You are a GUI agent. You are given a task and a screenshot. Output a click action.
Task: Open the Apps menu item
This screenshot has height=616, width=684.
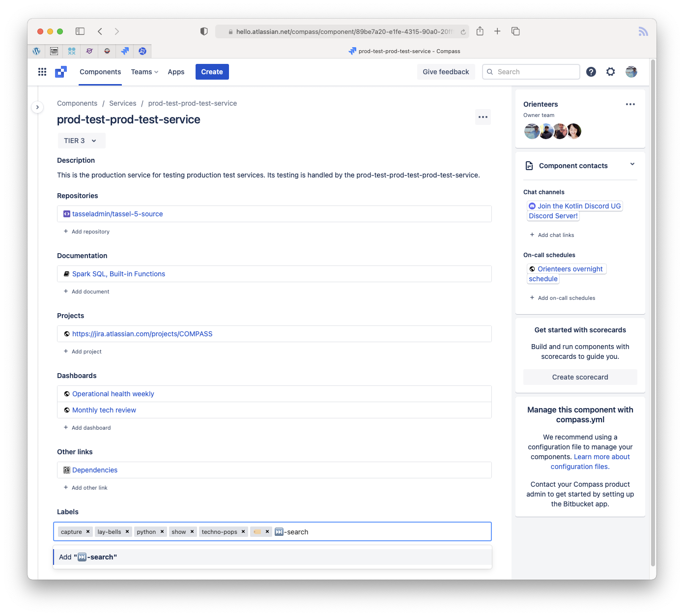(x=176, y=72)
